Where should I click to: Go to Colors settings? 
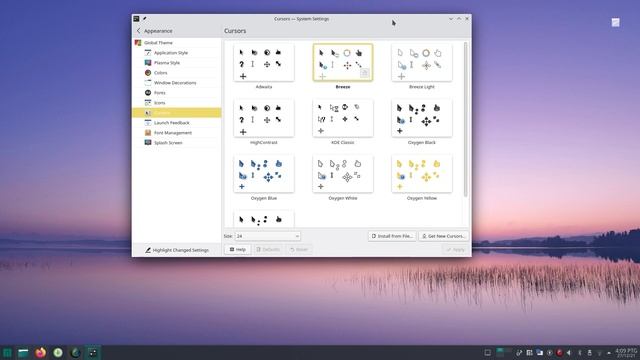pyautogui.click(x=176, y=73)
